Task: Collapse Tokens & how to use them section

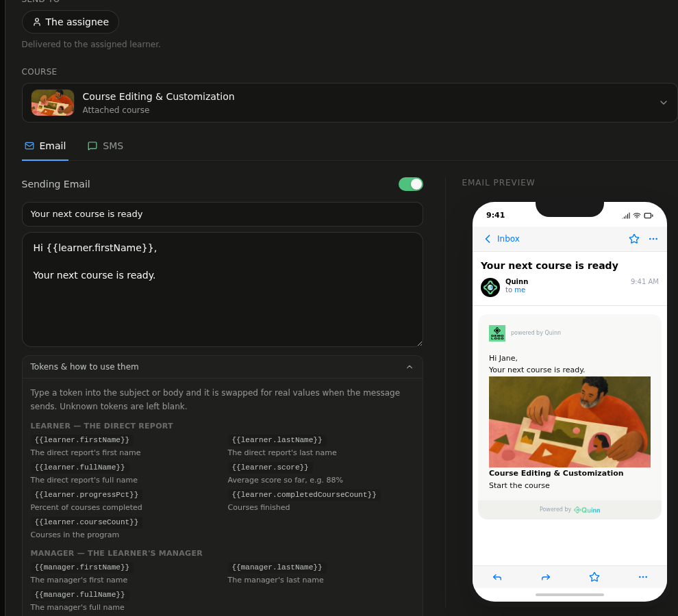Action: (223, 367)
